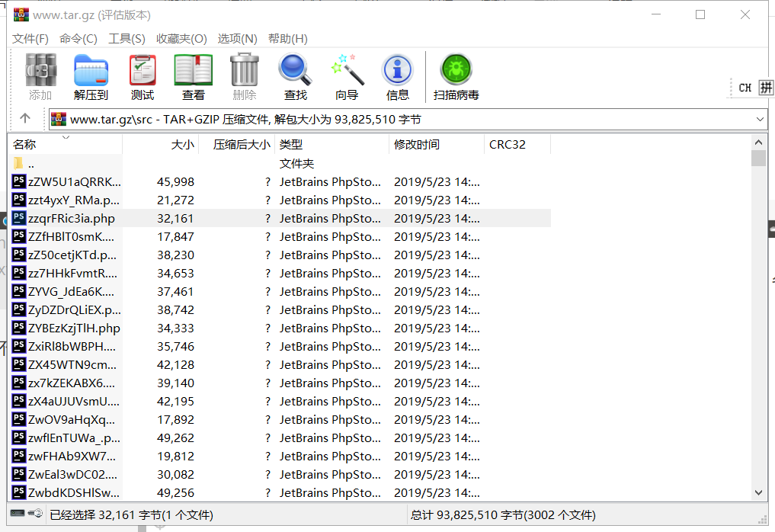Click the 解压到 (Extract To) icon
The image size is (775, 532).
[x=91, y=76]
